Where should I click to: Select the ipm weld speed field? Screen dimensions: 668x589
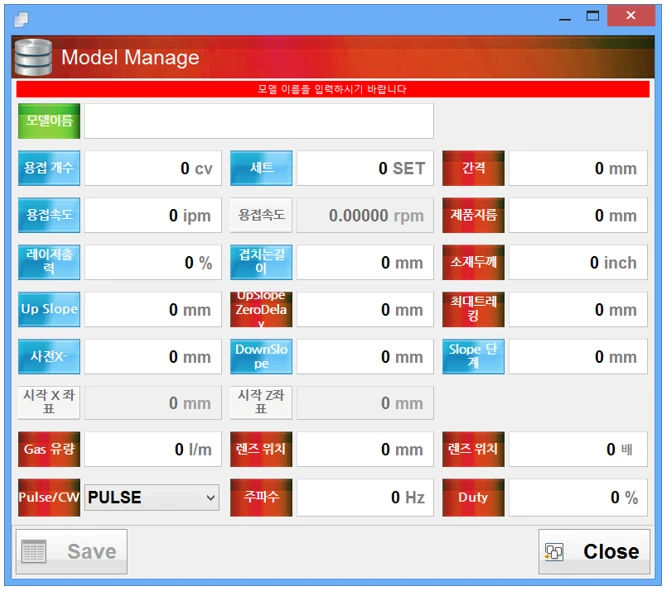(153, 215)
